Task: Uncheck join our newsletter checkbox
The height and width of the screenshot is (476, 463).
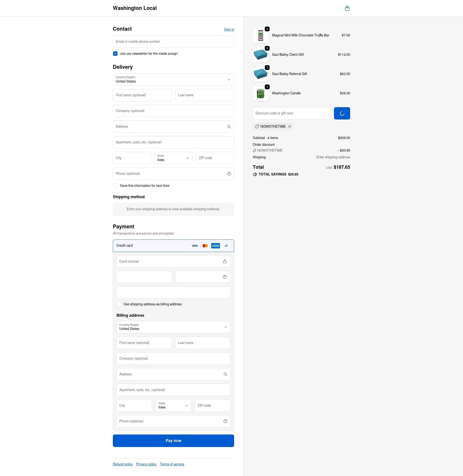Action: tap(115, 54)
